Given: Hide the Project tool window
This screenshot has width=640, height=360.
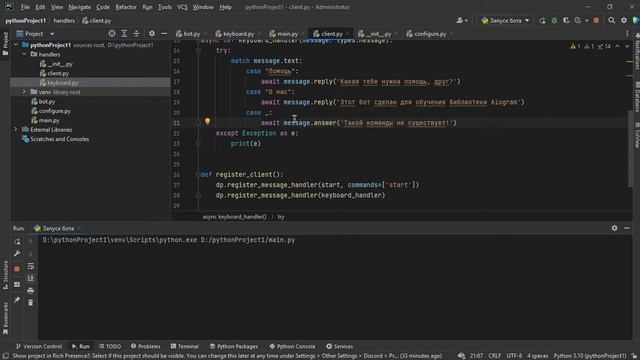Looking at the screenshot, I should (164, 34).
